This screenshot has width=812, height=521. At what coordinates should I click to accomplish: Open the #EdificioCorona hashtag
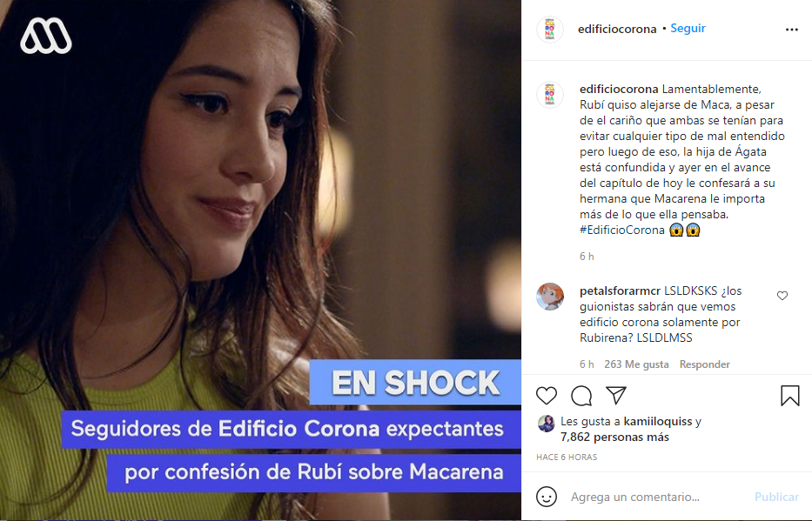click(621, 230)
